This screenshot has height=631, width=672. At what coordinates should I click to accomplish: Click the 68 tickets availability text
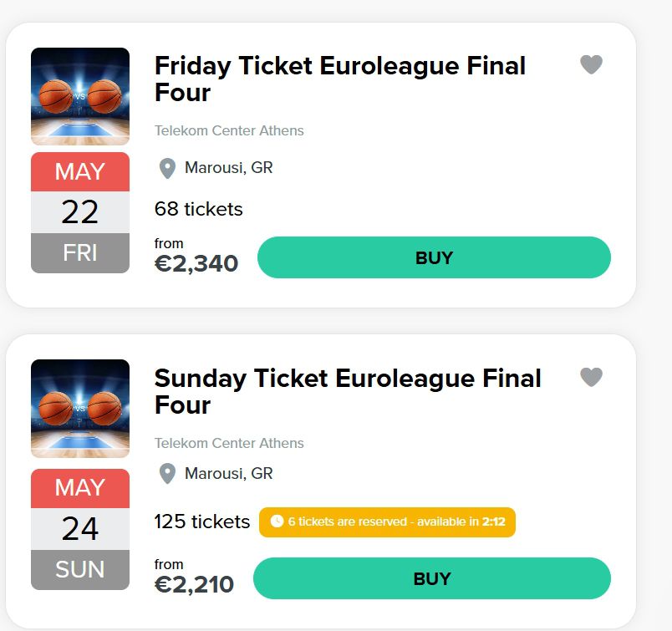click(199, 209)
